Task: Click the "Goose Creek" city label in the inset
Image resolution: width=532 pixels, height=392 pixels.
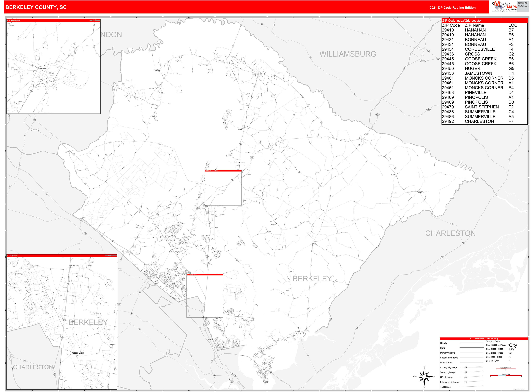Action: pos(78,353)
